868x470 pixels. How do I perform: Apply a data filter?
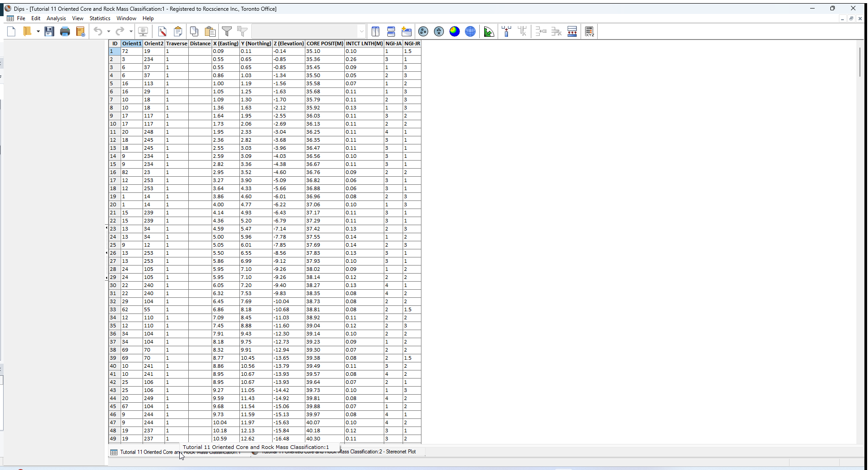click(227, 31)
